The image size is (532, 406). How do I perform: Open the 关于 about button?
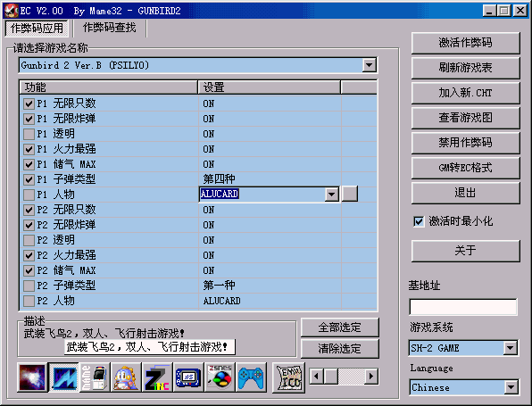point(465,251)
